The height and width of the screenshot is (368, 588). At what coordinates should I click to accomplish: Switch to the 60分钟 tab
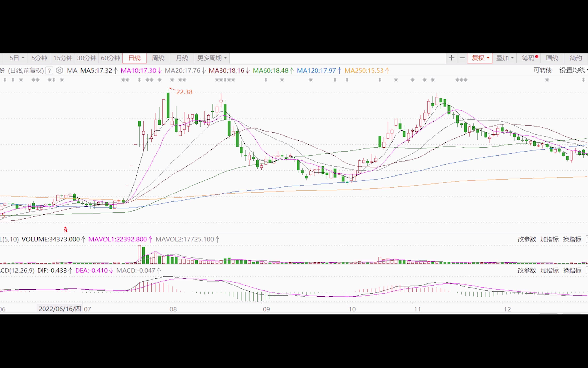(111, 58)
